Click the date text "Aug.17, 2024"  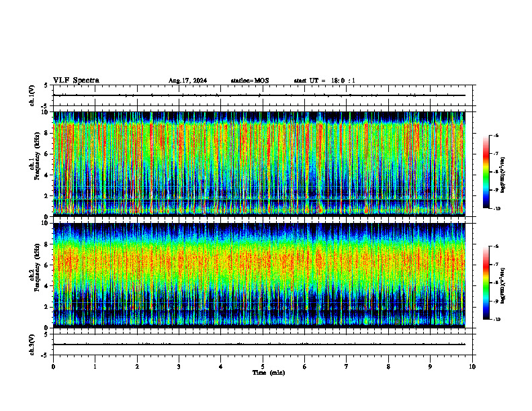tap(187, 81)
